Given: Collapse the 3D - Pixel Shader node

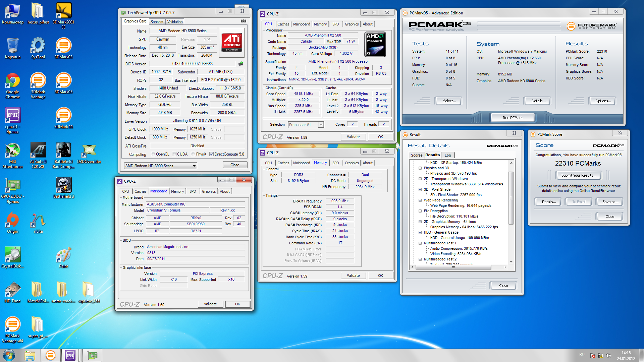Looking at the screenshot, I should tap(420, 189).
